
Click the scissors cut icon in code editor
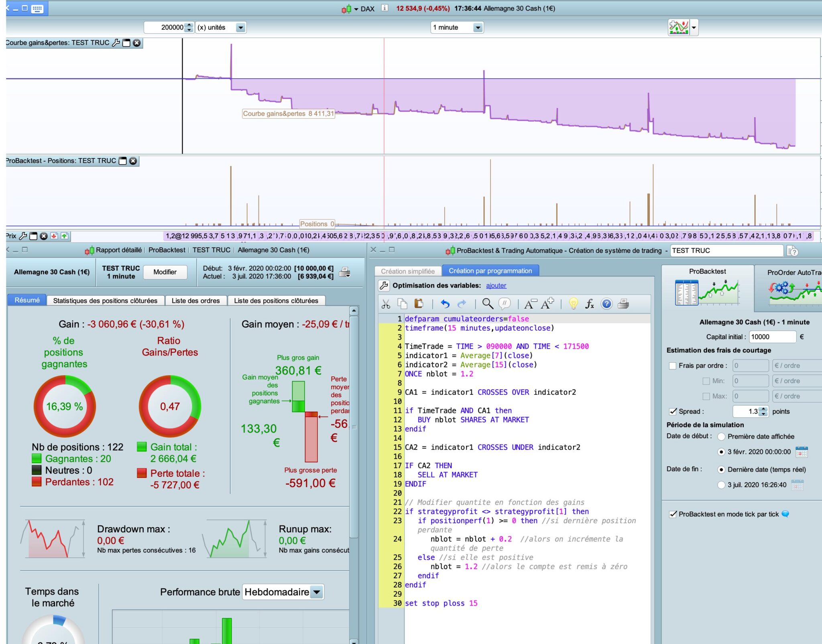(x=386, y=304)
